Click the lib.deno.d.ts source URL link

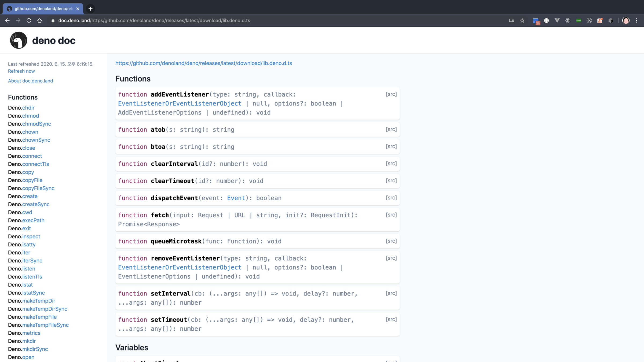[203, 63]
